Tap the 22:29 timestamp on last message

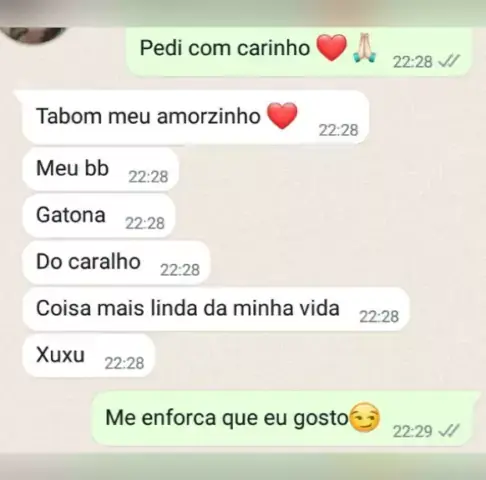click(x=412, y=431)
